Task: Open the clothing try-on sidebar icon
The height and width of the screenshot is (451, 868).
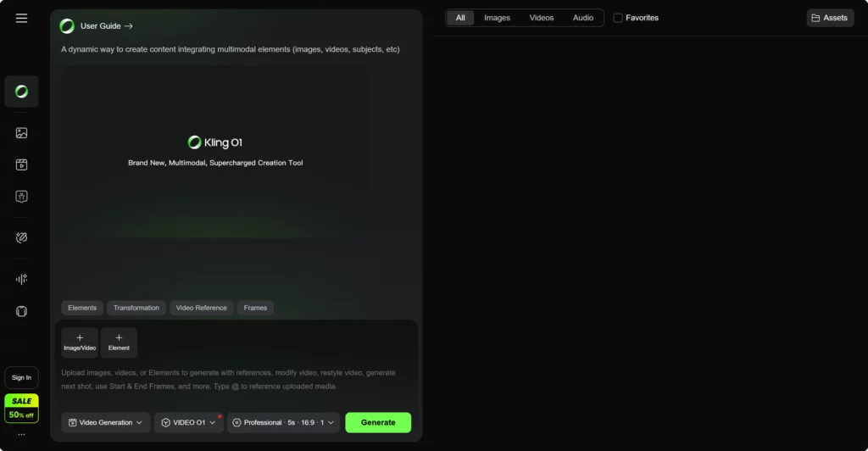Action: click(x=21, y=311)
